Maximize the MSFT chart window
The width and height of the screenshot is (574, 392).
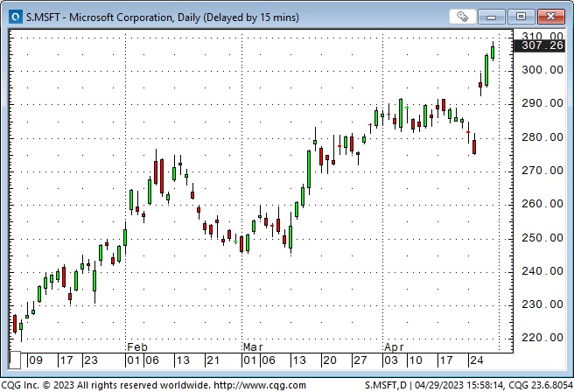[x=521, y=17]
